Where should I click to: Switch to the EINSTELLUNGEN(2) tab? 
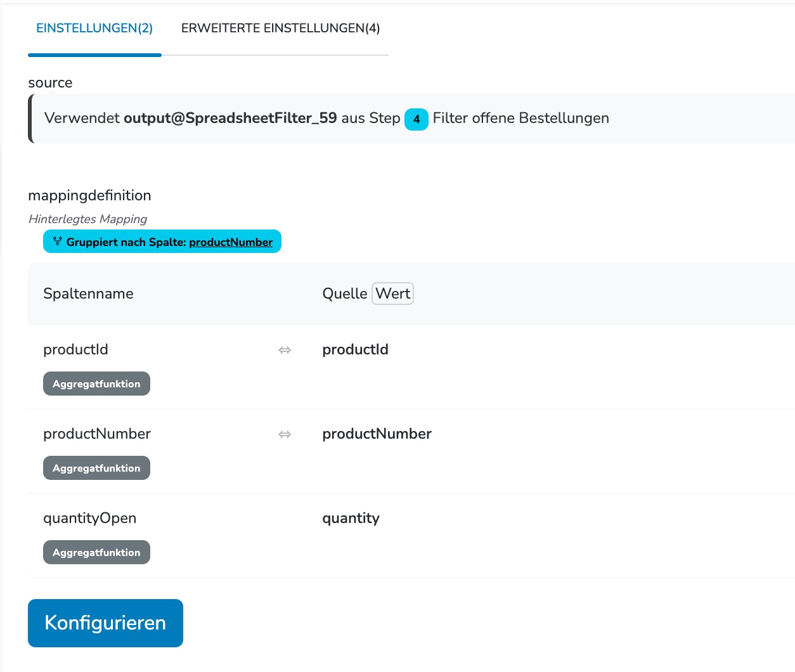pyautogui.click(x=94, y=29)
